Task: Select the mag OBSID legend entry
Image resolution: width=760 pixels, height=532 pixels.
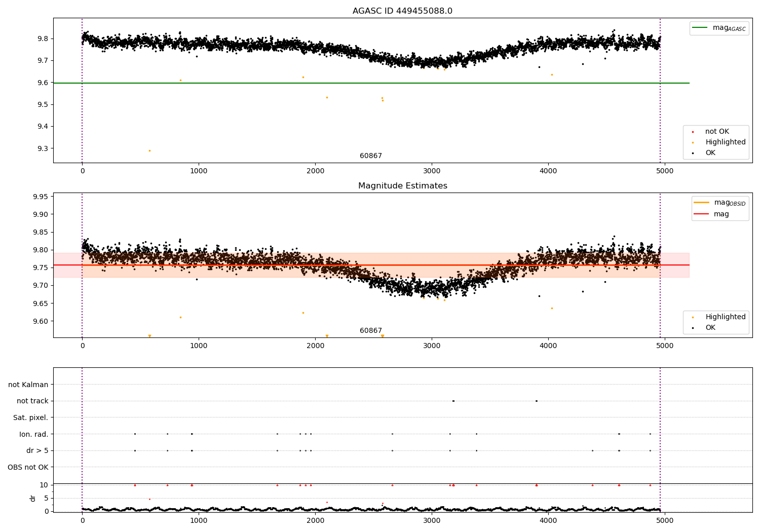Action: [x=720, y=203]
